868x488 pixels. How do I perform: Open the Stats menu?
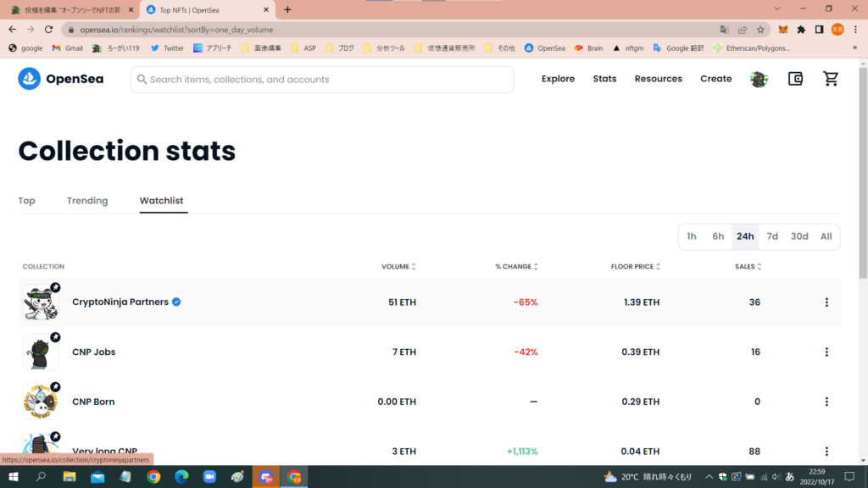604,79
